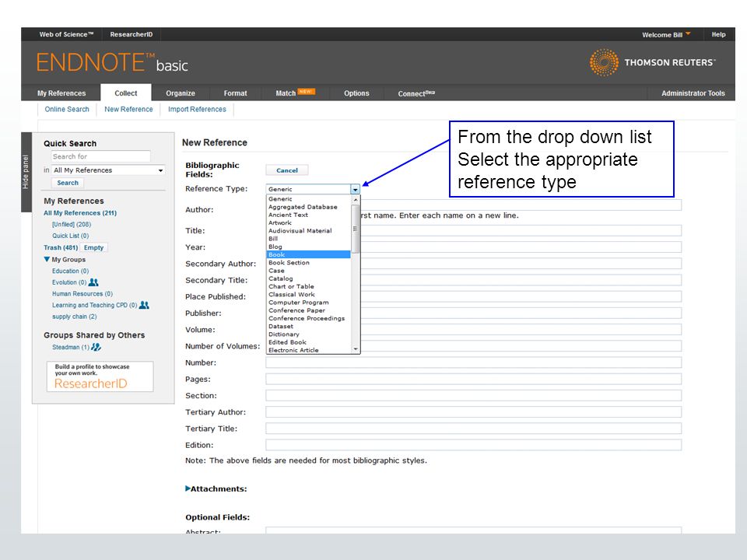Select Electronic Article reference type
The height and width of the screenshot is (560, 747).
(x=309, y=350)
